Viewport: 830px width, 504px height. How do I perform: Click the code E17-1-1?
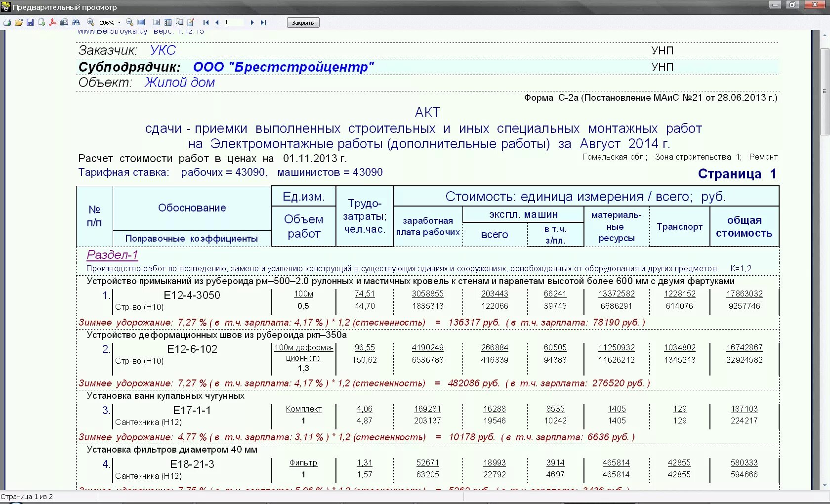point(192,410)
